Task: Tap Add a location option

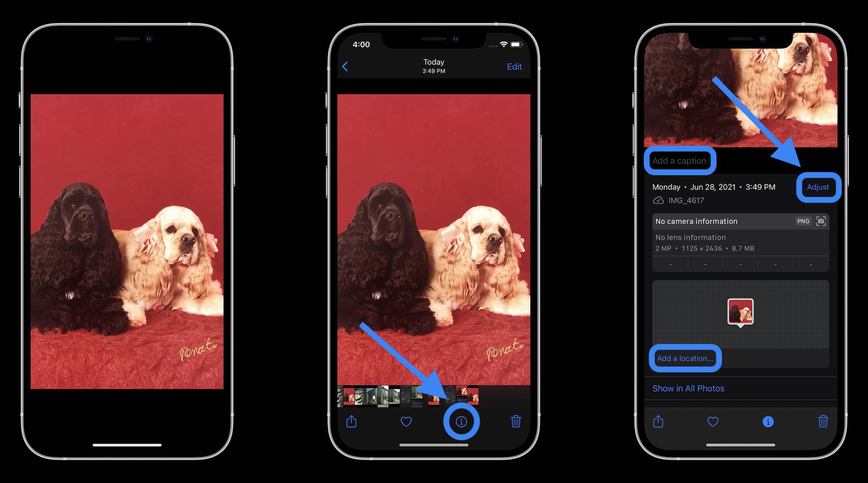Action: [684, 357]
